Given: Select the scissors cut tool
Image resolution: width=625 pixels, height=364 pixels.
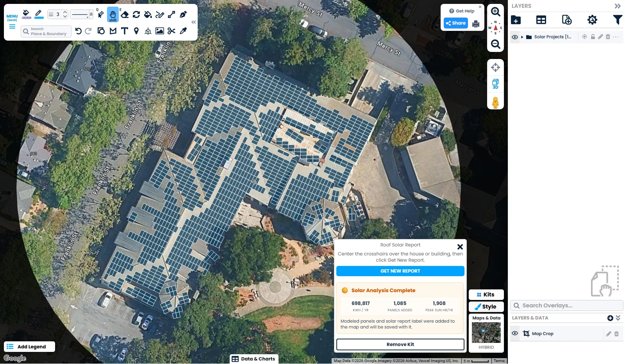Looking at the screenshot, I should pos(171,31).
